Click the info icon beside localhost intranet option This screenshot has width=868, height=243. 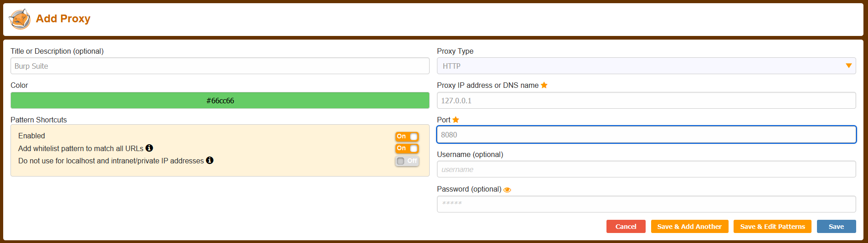[x=210, y=160]
